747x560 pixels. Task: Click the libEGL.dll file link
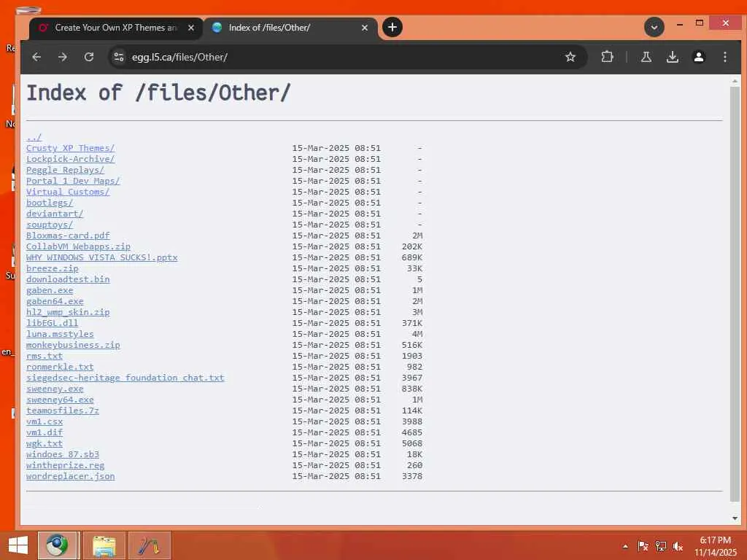(52, 323)
